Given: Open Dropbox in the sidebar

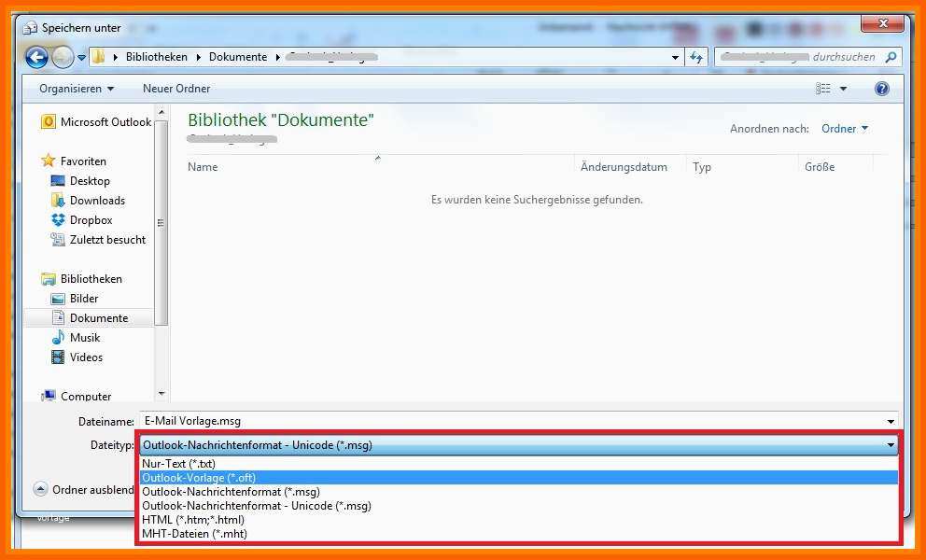Looking at the screenshot, I should click(x=91, y=219).
